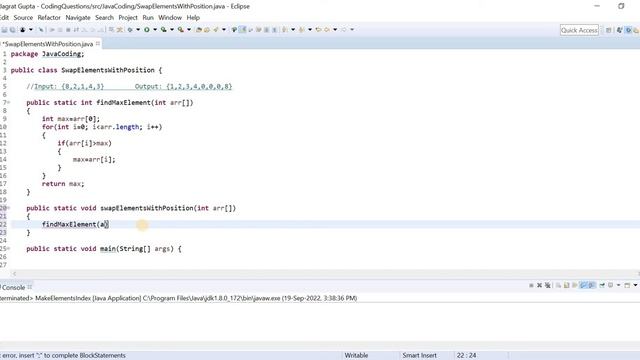The width and height of the screenshot is (640, 360).
Task: Click the error message in the status bar
Action: point(63,356)
